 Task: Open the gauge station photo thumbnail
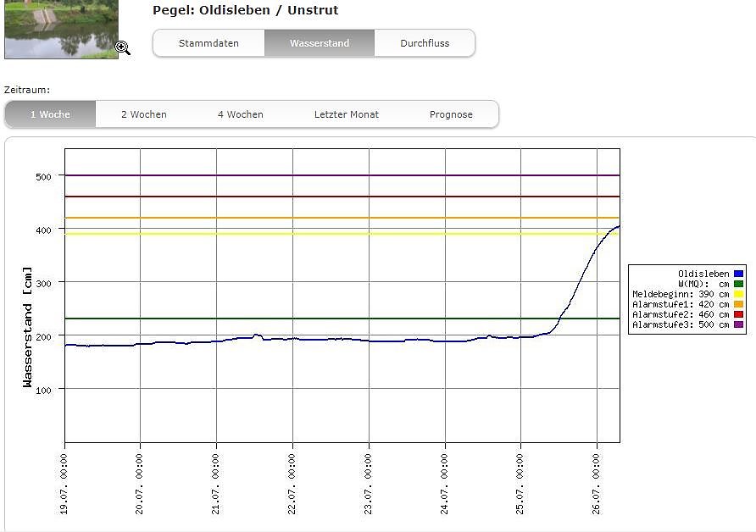[x=59, y=29]
